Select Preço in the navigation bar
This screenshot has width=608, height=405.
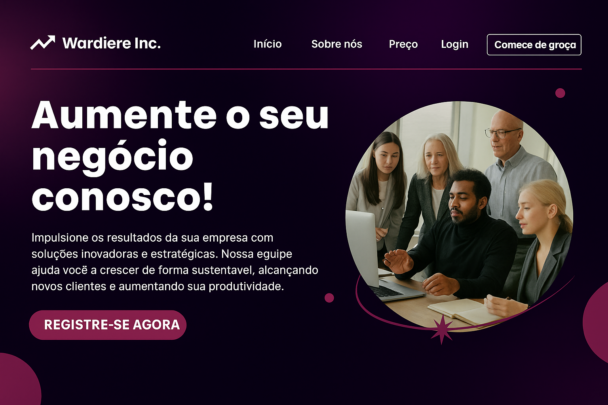coord(403,45)
